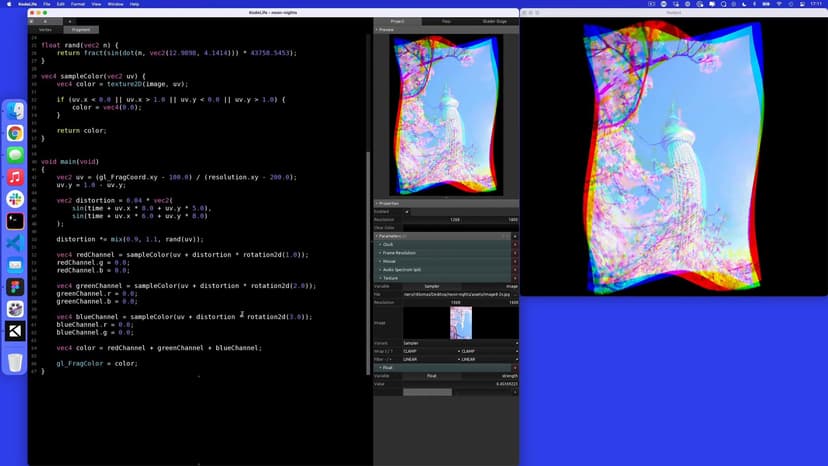This screenshot has height=466, width=828.
Task: Open the Terminal app in the dock
Action: click(15, 221)
